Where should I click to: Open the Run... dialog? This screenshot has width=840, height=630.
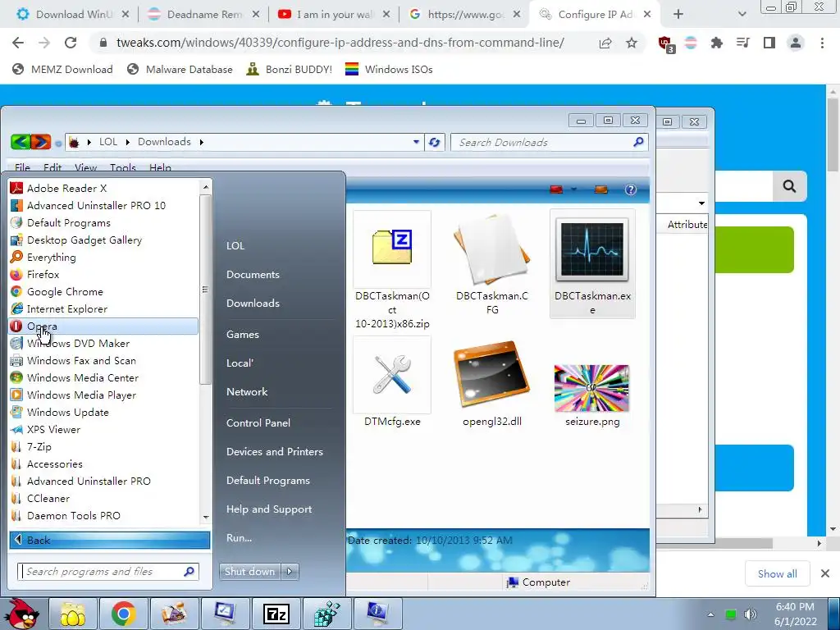(x=239, y=538)
